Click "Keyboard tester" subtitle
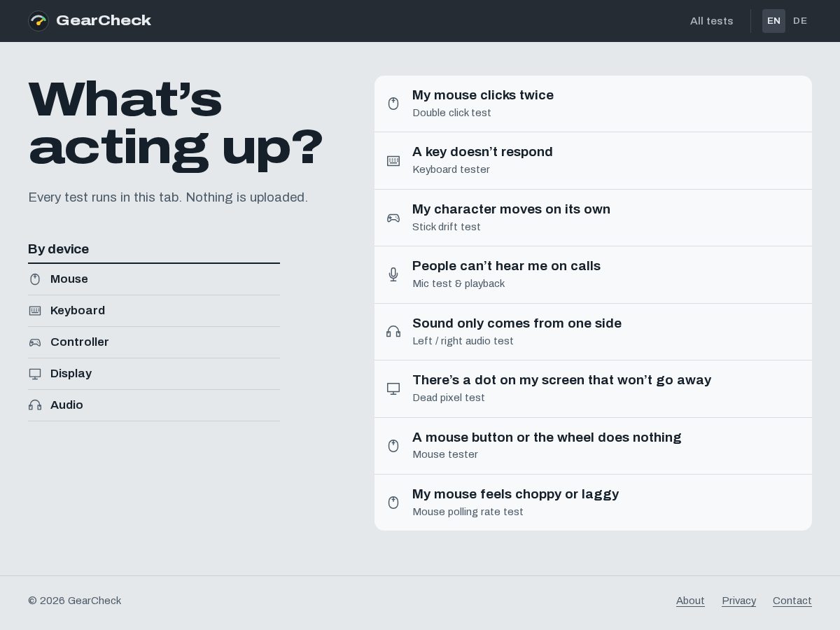Viewport: 840px width, 630px height. click(x=451, y=169)
